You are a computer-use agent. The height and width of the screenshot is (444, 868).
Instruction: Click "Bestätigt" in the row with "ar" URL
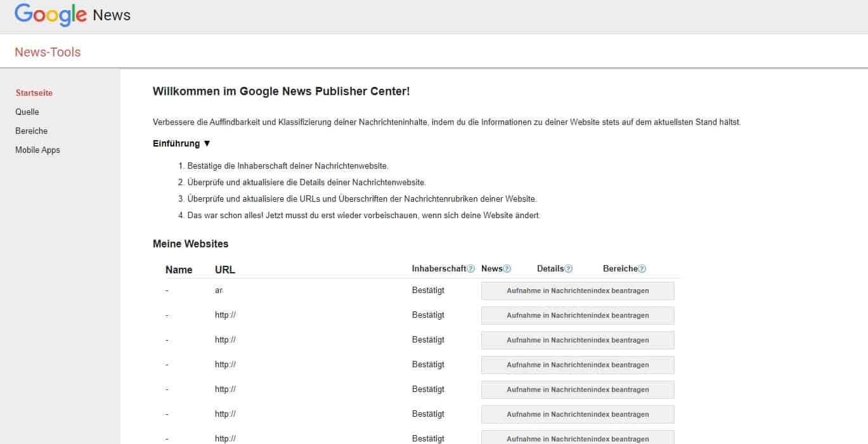(428, 290)
